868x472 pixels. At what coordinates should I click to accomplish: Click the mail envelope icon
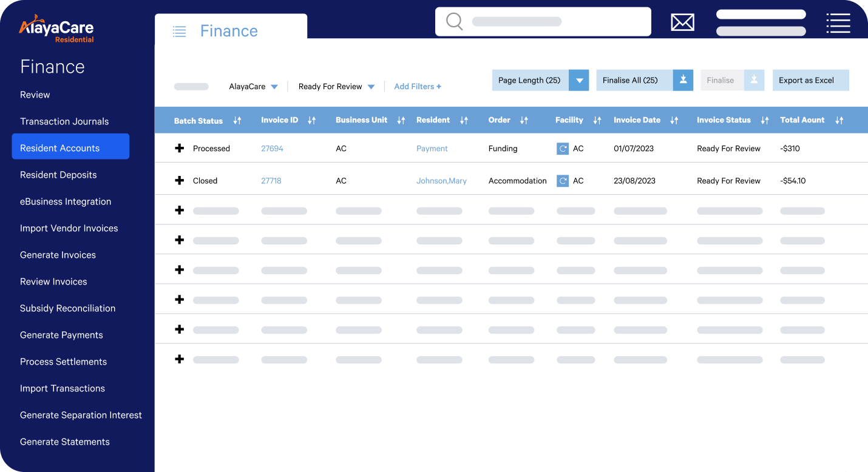pos(682,22)
